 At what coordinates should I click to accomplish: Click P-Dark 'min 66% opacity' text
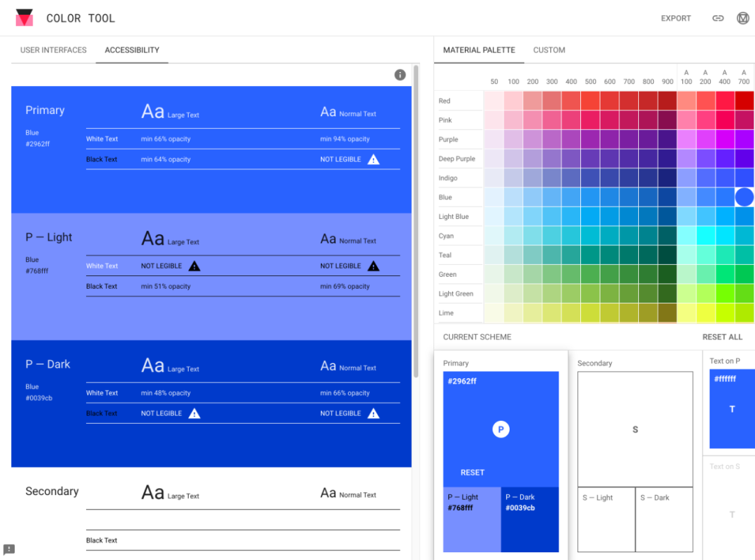(345, 393)
